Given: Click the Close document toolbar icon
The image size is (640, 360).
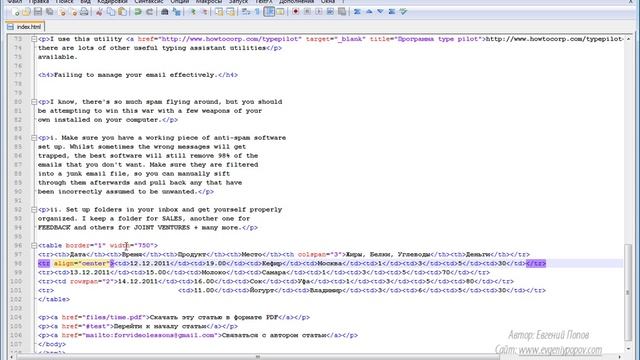Looking at the screenshot, I should click(x=62, y=12).
